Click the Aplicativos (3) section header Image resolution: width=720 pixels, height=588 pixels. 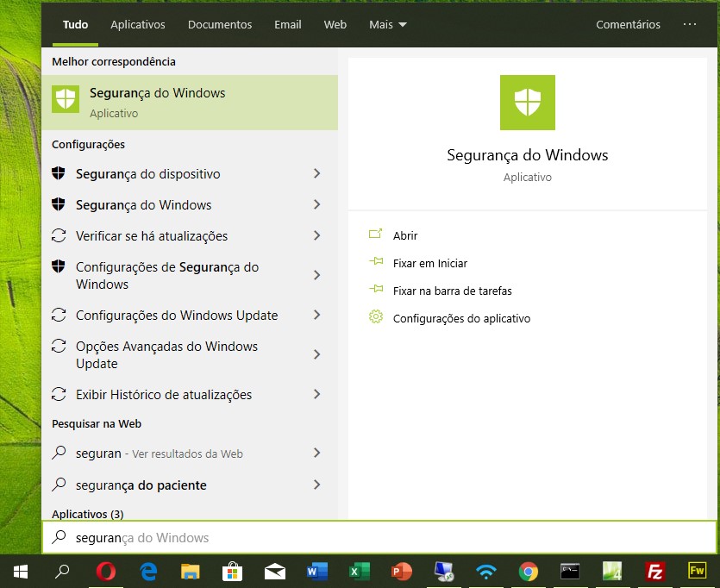88,514
